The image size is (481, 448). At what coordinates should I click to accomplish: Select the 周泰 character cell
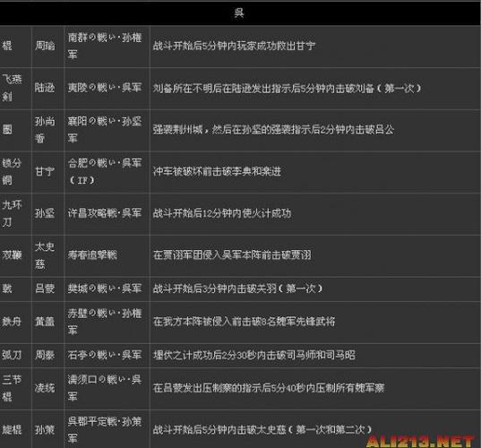47,356
